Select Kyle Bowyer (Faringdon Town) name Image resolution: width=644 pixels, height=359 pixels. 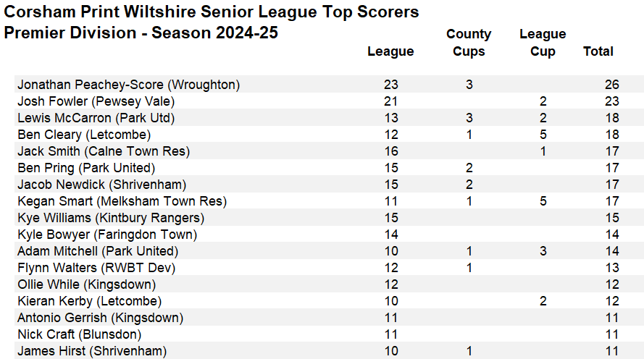tap(107, 235)
